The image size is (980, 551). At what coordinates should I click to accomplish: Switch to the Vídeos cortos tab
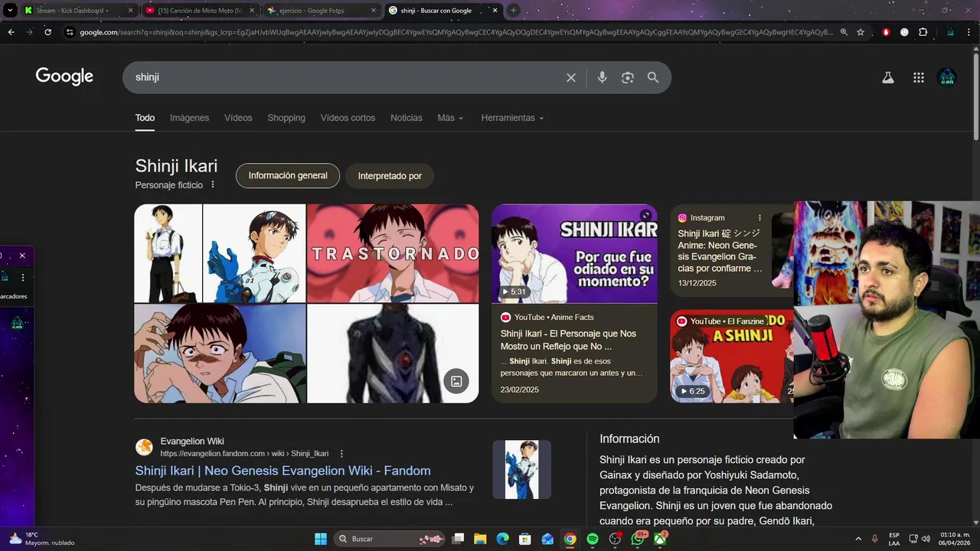pos(348,118)
